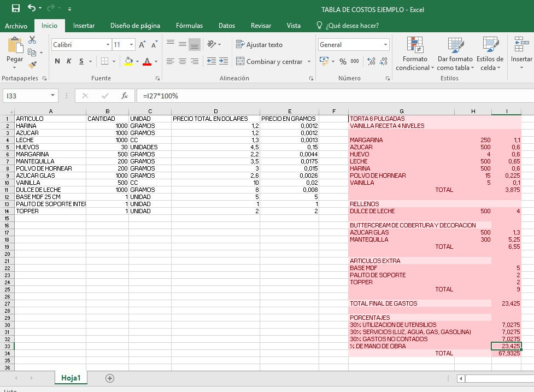Select the Format Painter brush icon
The height and width of the screenshot is (392, 534).
(32, 65)
